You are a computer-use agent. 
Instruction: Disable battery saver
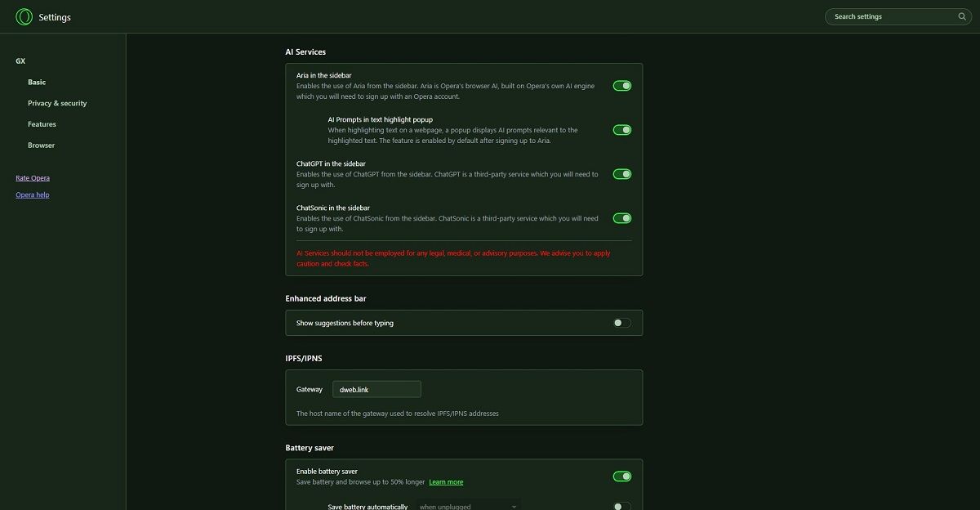tap(621, 476)
